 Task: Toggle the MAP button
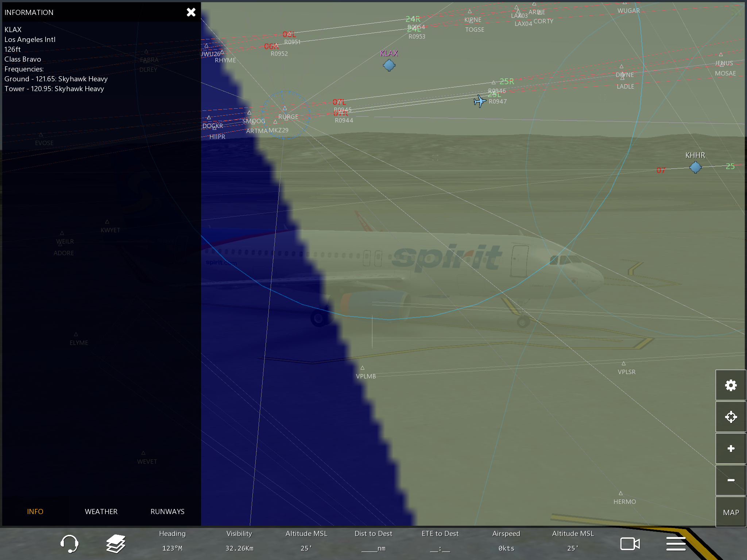(731, 512)
